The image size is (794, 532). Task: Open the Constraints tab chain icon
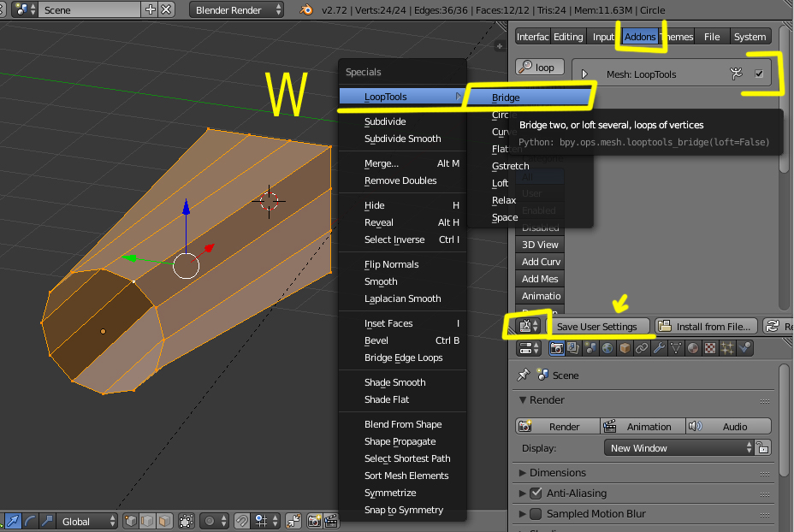642,348
